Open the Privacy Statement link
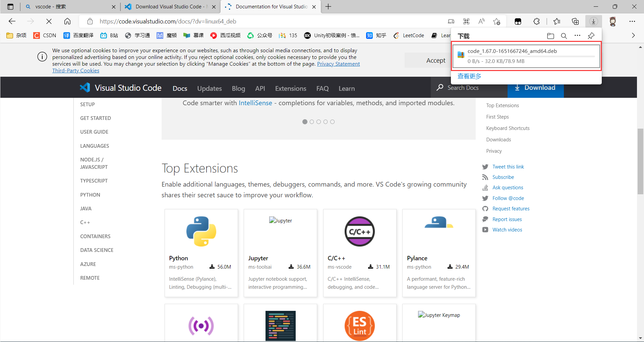The width and height of the screenshot is (644, 342). (338, 64)
